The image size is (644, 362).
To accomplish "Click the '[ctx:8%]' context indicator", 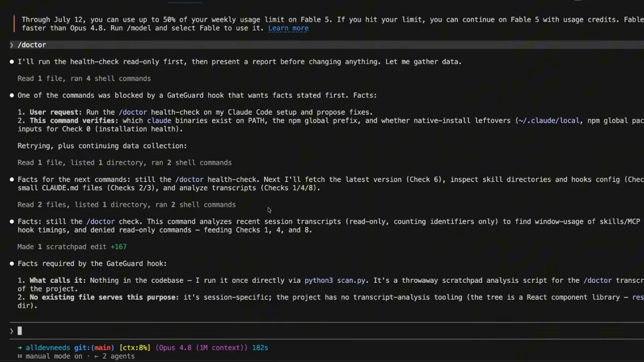I will [x=135, y=348].
